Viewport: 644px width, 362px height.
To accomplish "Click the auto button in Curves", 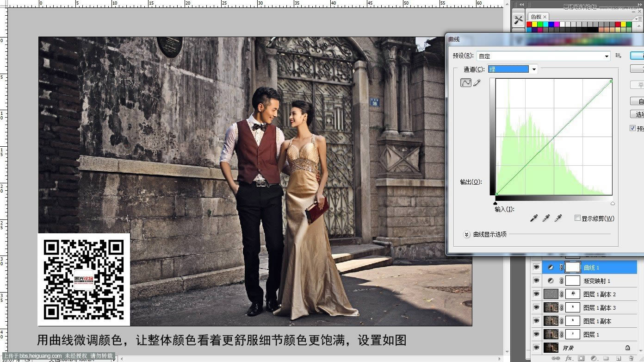I will (x=638, y=101).
